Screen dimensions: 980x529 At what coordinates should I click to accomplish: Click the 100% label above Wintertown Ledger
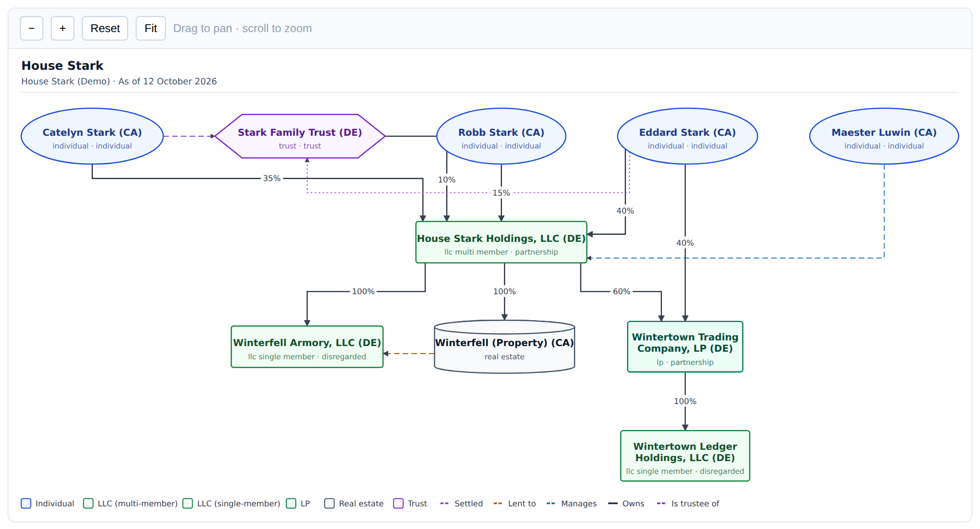[x=685, y=401]
